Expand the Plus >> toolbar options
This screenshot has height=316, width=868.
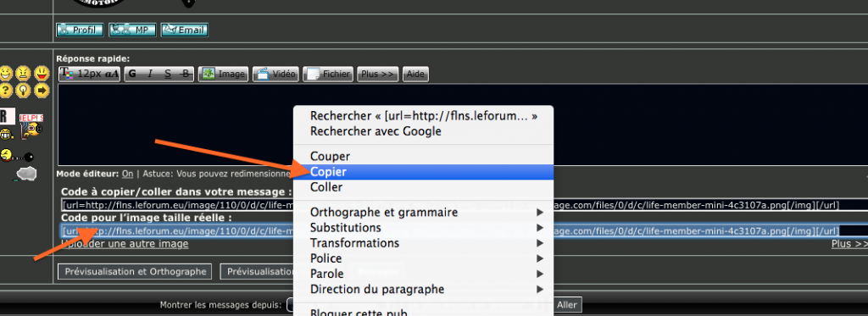click(377, 74)
